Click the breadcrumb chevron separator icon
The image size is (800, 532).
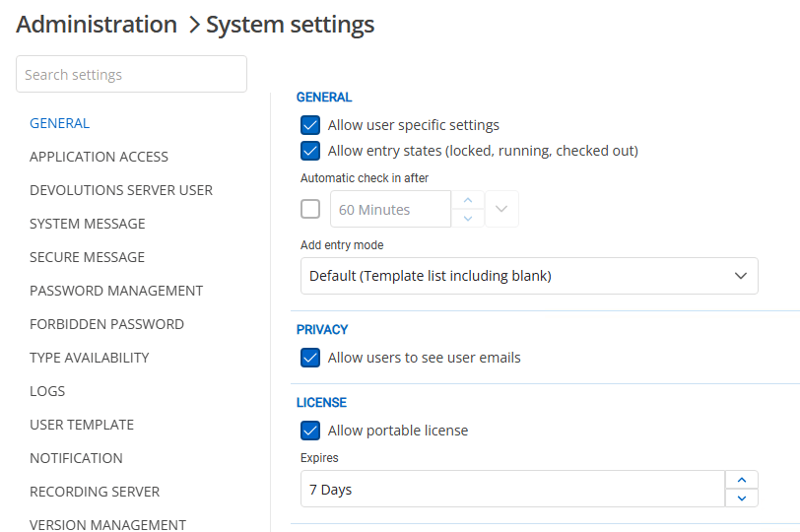coord(193,25)
